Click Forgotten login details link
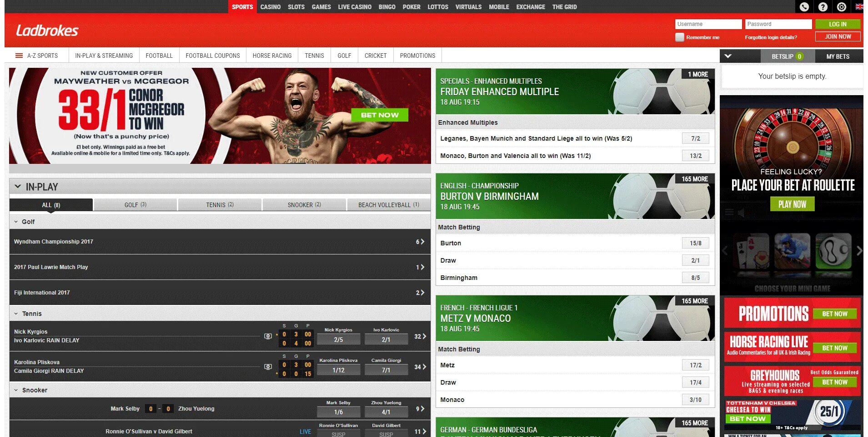The image size is (868, 437). tap(771, 37)
